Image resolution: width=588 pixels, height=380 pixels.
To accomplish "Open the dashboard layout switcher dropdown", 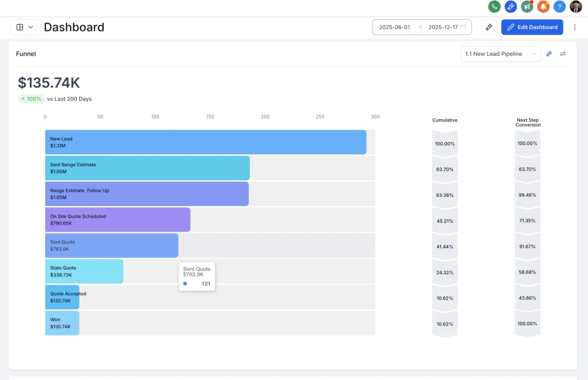I will click(24, 27).
